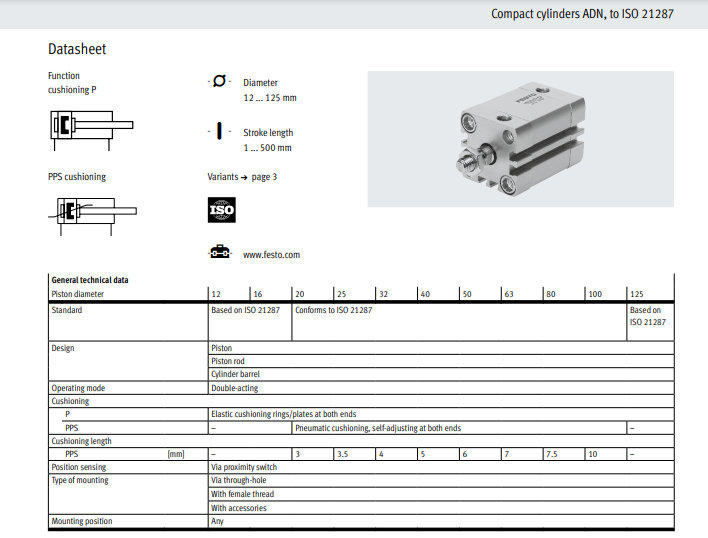Click the 'Standard' row label
The image size is (708, 538).
coord(67,310)
